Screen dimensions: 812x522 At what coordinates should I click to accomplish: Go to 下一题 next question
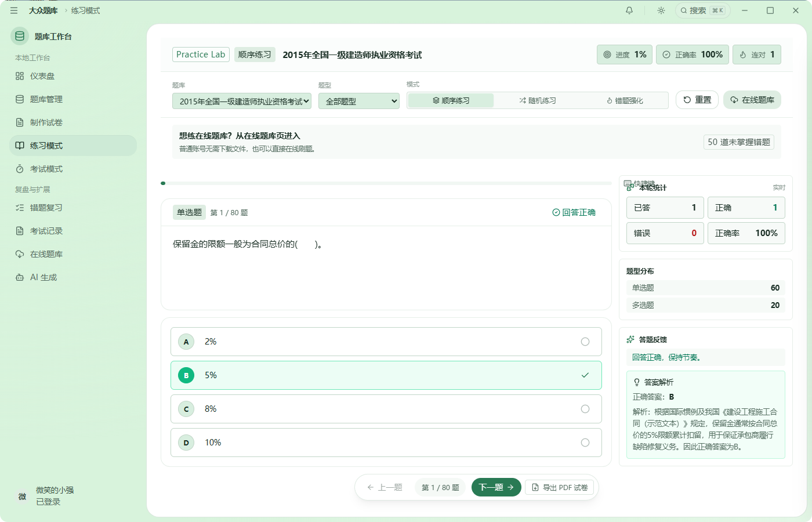[x=496, y=487]
